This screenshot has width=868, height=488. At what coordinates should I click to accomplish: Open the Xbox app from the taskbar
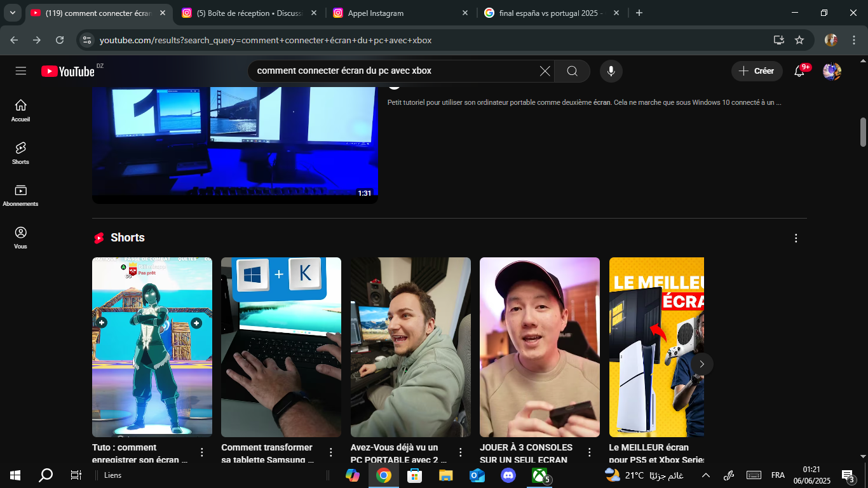539,475
